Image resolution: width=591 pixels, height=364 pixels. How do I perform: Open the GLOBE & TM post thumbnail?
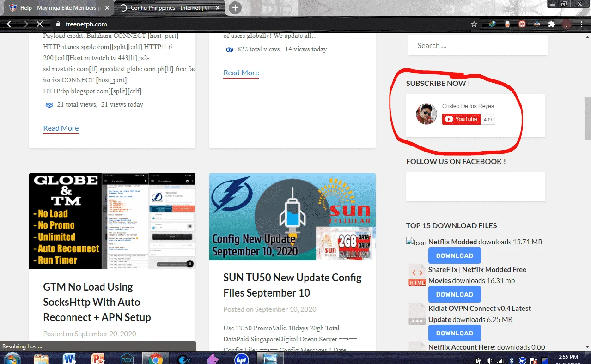click(112, 221)
